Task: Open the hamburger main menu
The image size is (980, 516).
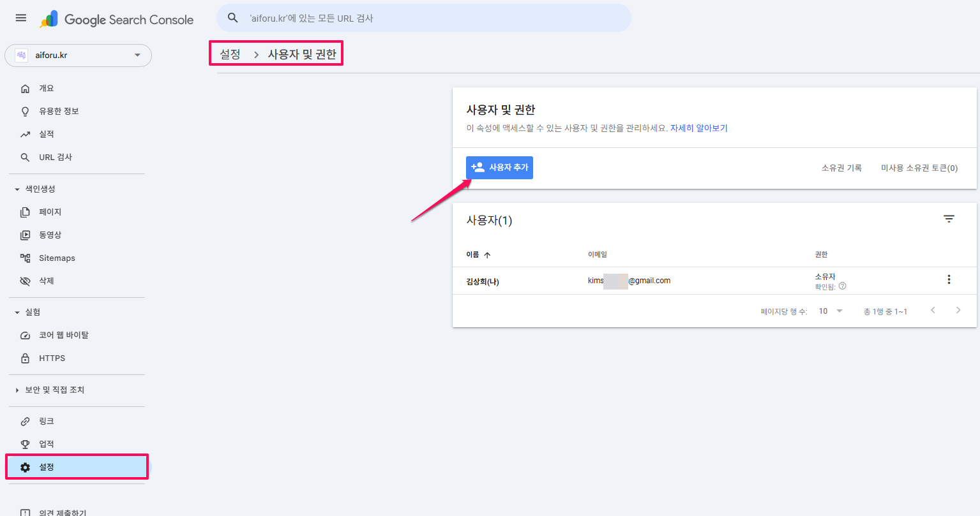Action: tap(21, 18)
